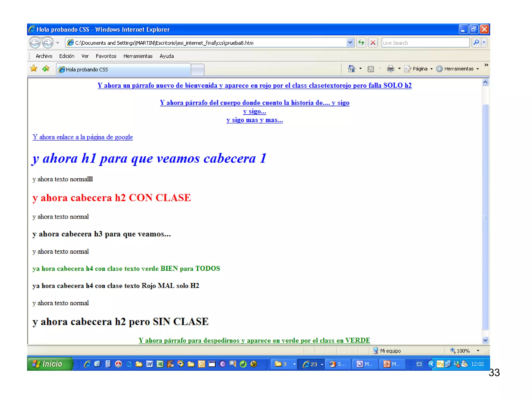Click the Add to Favorites icon
The width and height of the screenshot is (532, 399).
46,69
